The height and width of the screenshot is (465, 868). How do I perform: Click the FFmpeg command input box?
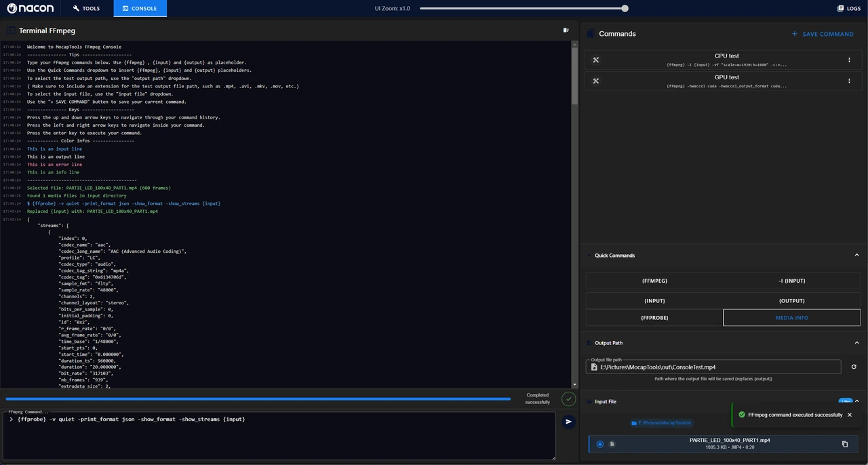(x=279, y=436)
